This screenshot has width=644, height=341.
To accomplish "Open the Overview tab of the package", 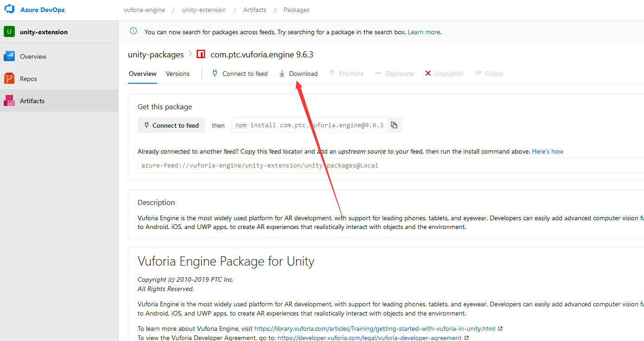I will [143, 74].
